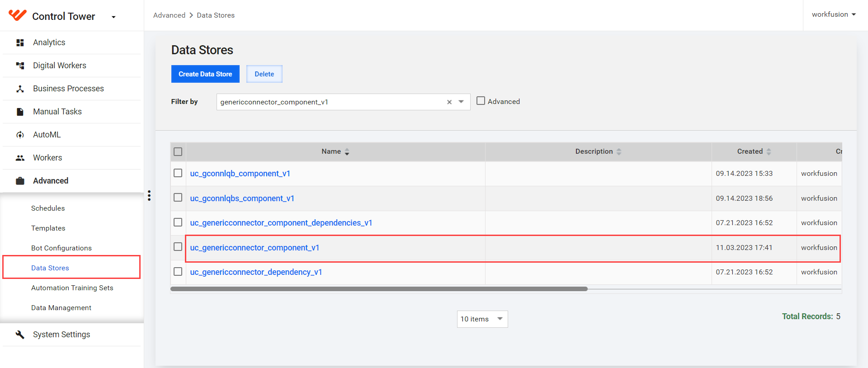Image resolution: width=868 pixels, height=368 pixels.
Task: Enable the Advanced filter checkbox
Action: coord(481,101)
